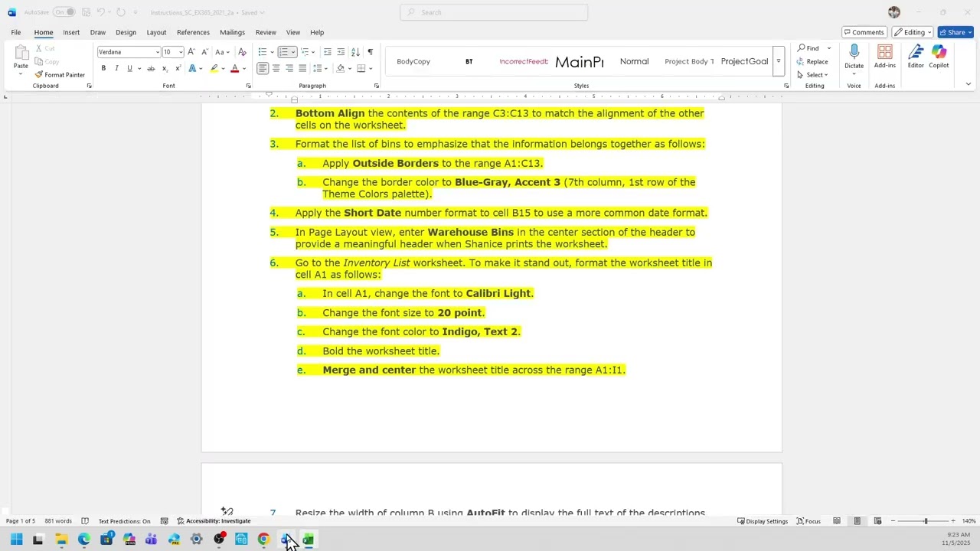
Task: Toggle Focus mode
Action: click(808, 521)
